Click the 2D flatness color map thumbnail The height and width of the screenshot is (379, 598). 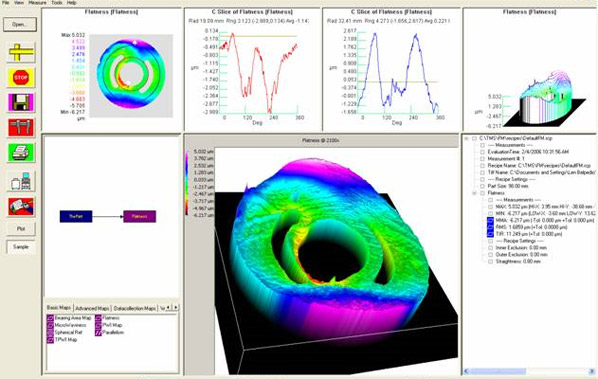click(131, 76)
